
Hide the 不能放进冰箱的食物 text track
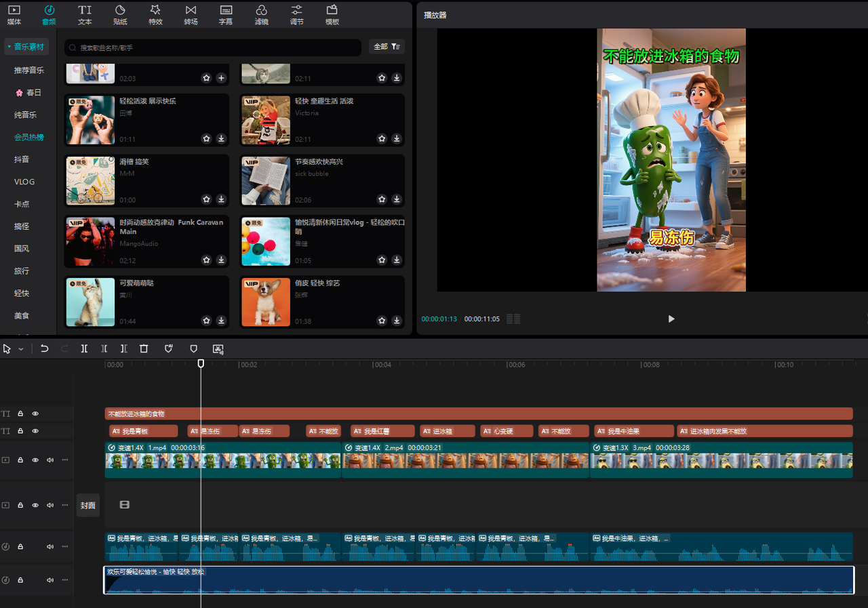35,413
